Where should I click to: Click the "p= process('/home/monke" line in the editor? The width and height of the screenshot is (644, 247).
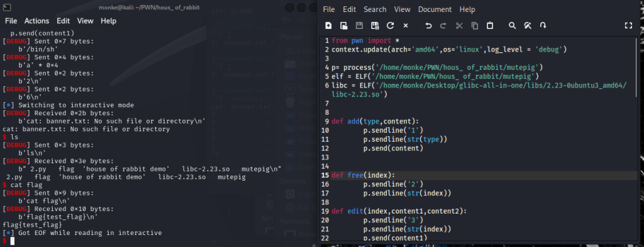(x=438, y=67)
